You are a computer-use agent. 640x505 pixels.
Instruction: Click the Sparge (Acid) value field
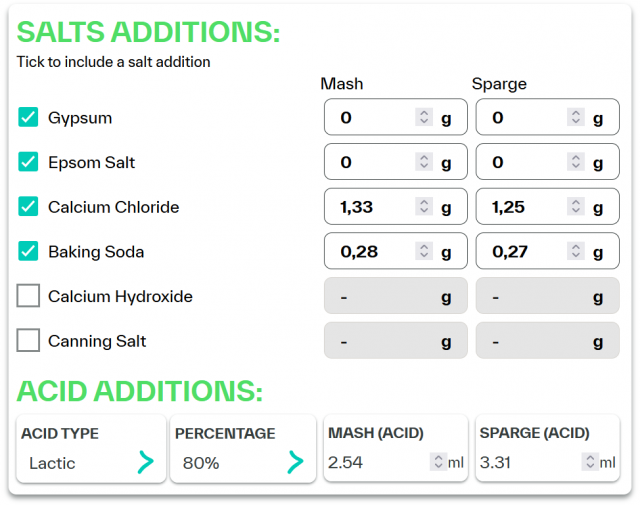[x=527, y=462]
